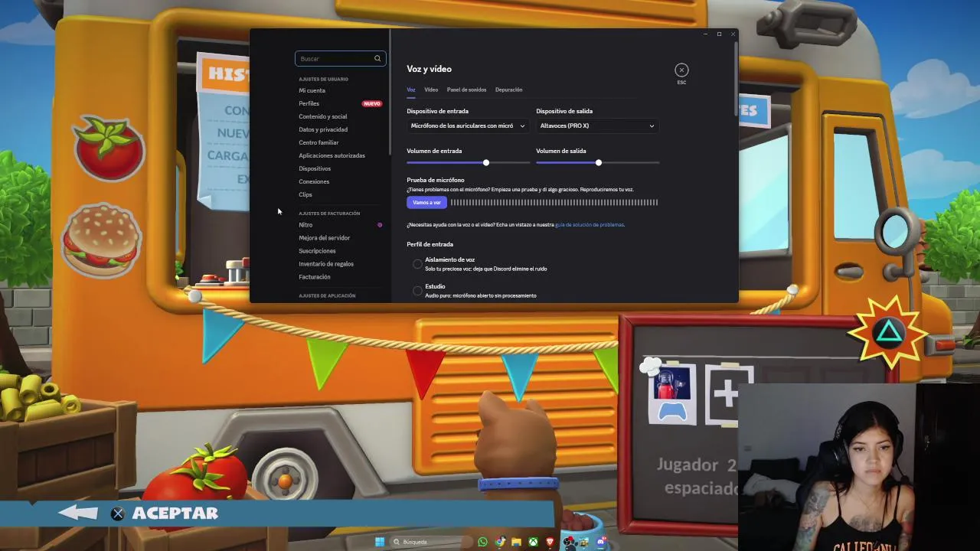980x551 pixels.
Task: Click the Prueba de micrófono heading
Action: (435, 180)
